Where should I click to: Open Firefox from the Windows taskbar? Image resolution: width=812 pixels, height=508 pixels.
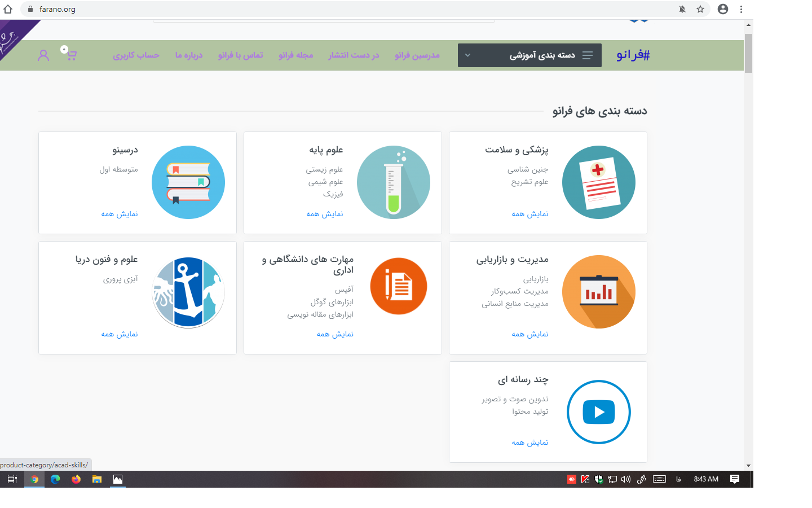(x=76, y=479)
